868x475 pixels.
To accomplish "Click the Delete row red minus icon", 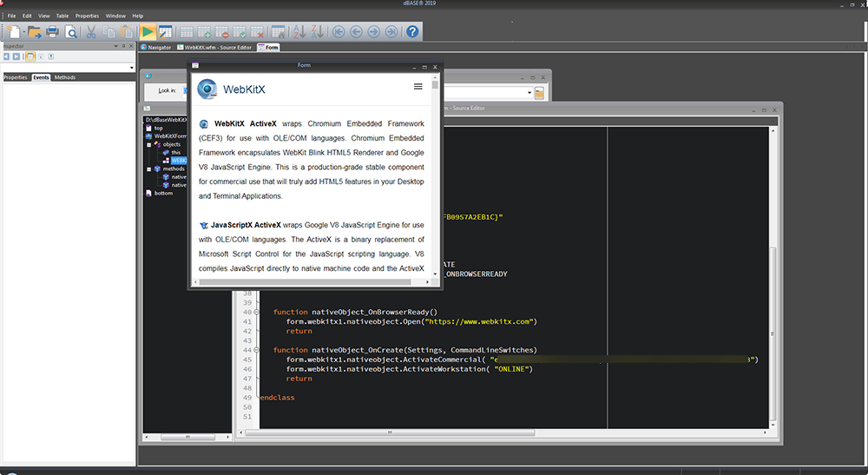I will click(x=222, y=32).
